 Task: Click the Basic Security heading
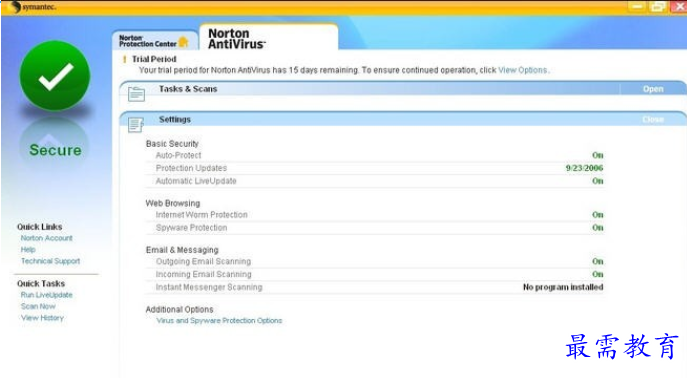[x=172, y=144]
